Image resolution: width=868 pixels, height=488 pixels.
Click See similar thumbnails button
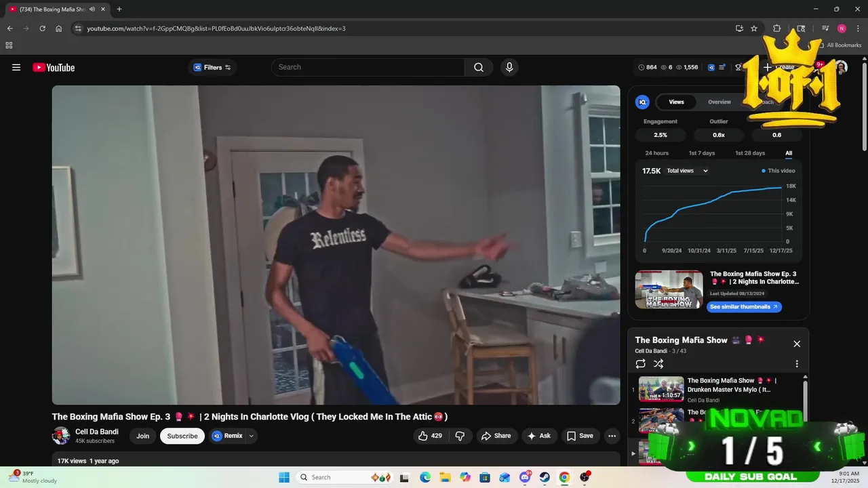(x=744, y=307)
